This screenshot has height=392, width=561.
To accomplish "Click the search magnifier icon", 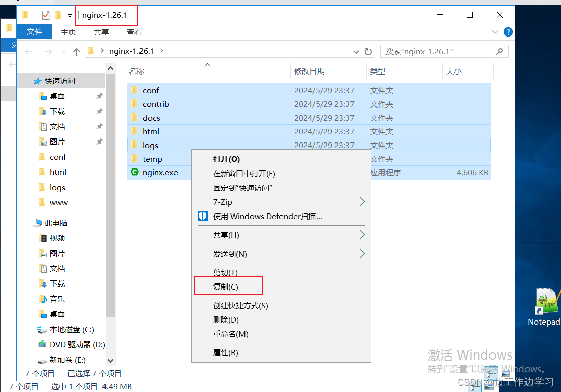I will [500, 52].
